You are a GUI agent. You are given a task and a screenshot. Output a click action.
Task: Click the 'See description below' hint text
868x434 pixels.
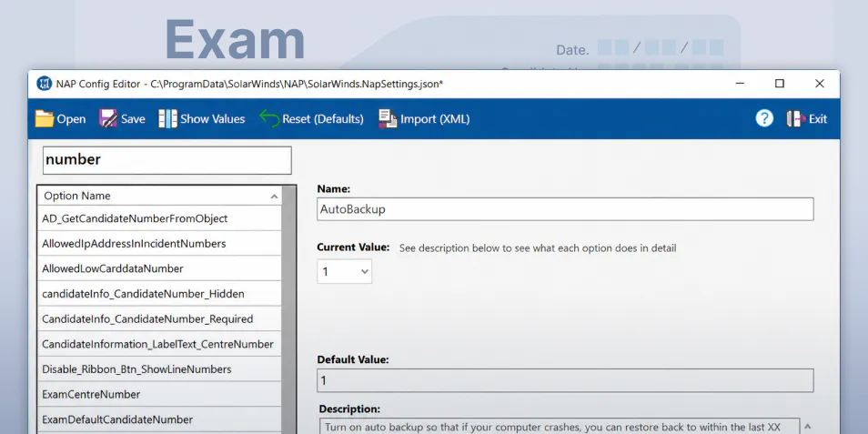[x=538, y=248]
